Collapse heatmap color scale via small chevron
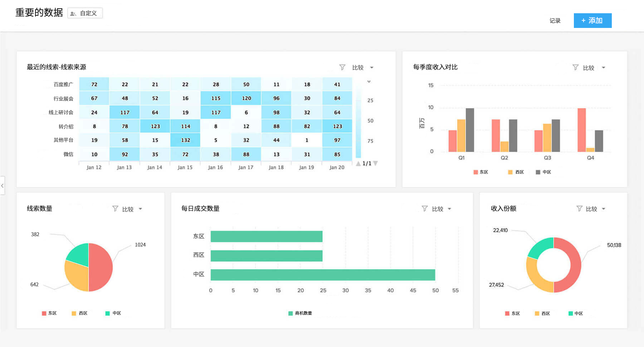Screen dimensions: 644x347 point(369,81)
